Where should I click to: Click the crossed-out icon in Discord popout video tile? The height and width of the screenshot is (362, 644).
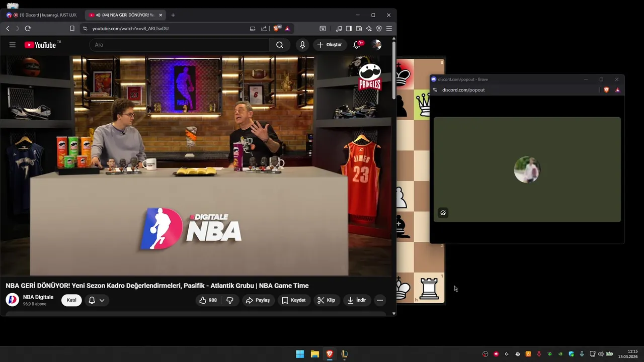tap(443, 213)
